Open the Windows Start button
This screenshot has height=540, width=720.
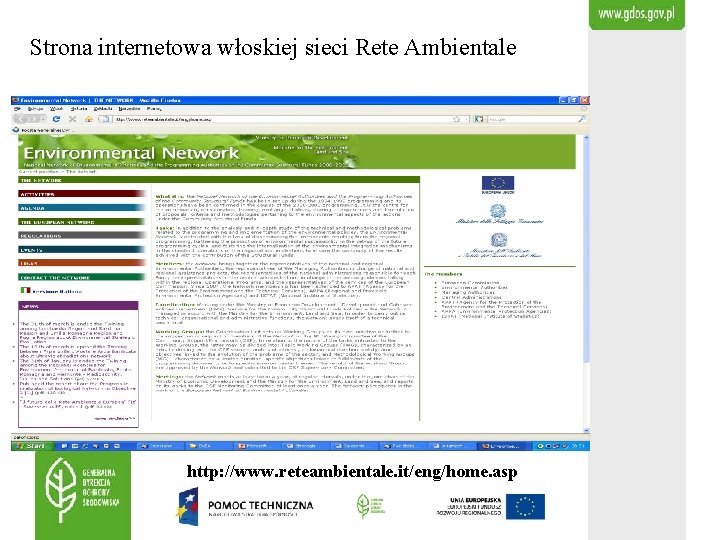(x=31, y=446)
